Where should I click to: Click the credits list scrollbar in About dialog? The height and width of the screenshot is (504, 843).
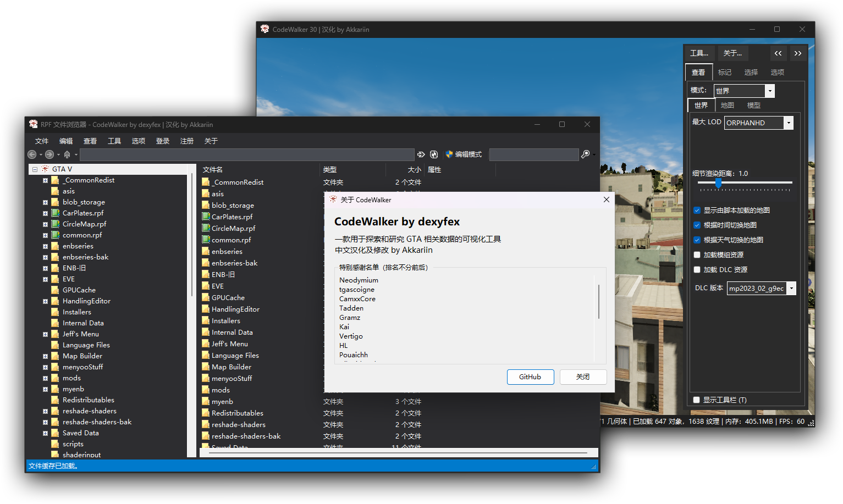click(599, 301)
